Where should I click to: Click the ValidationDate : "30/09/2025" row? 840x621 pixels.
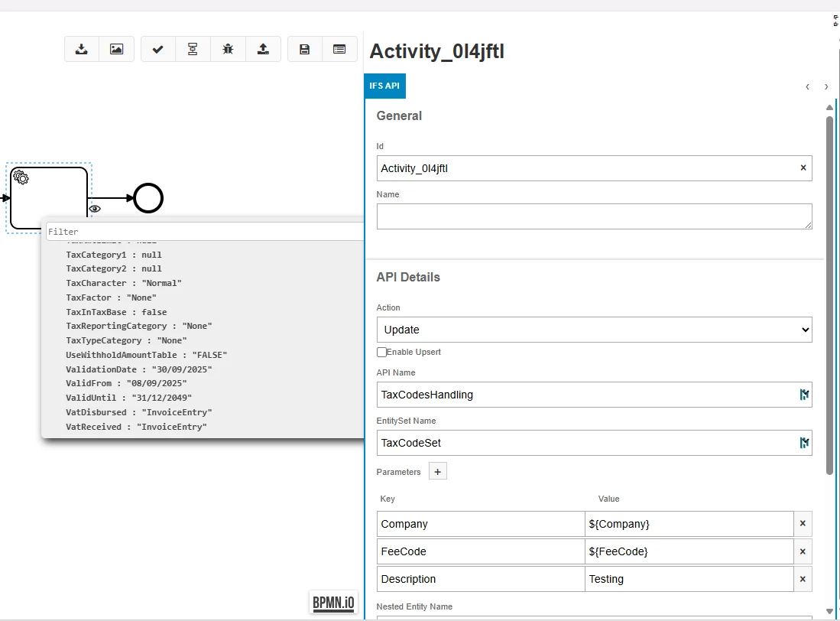[139, 369]
